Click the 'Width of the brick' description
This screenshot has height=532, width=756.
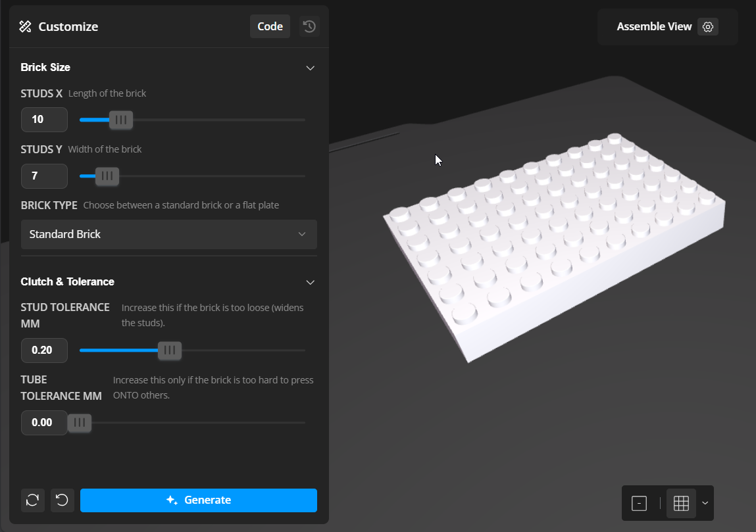coord(105,149)
